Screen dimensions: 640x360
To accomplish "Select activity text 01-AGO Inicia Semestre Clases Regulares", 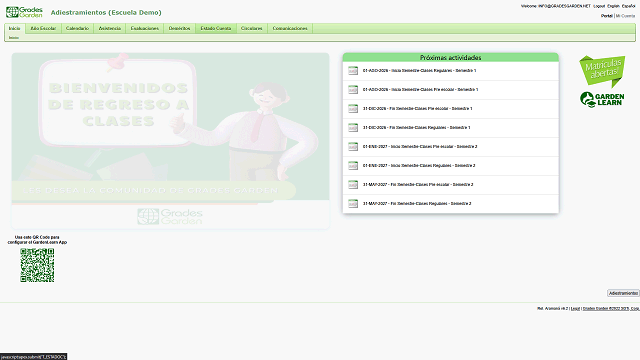I will pyautogui.click(x=419, y=71).
